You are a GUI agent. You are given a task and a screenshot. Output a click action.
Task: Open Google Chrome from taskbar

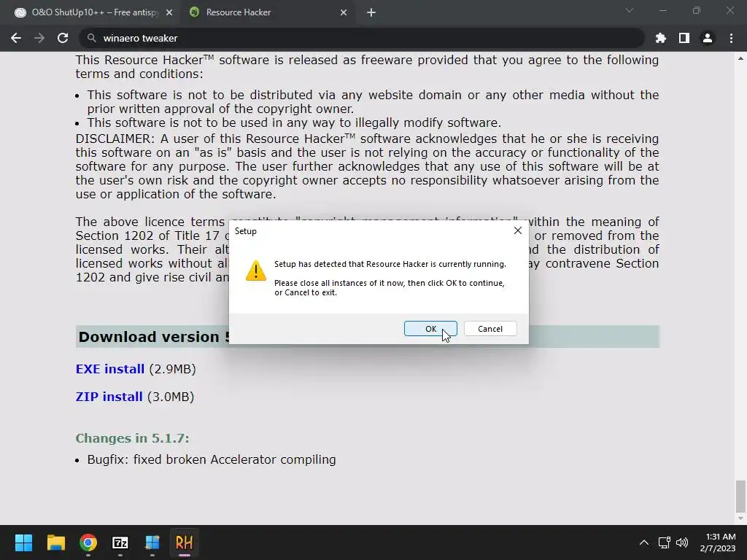[x=88, y=542]
